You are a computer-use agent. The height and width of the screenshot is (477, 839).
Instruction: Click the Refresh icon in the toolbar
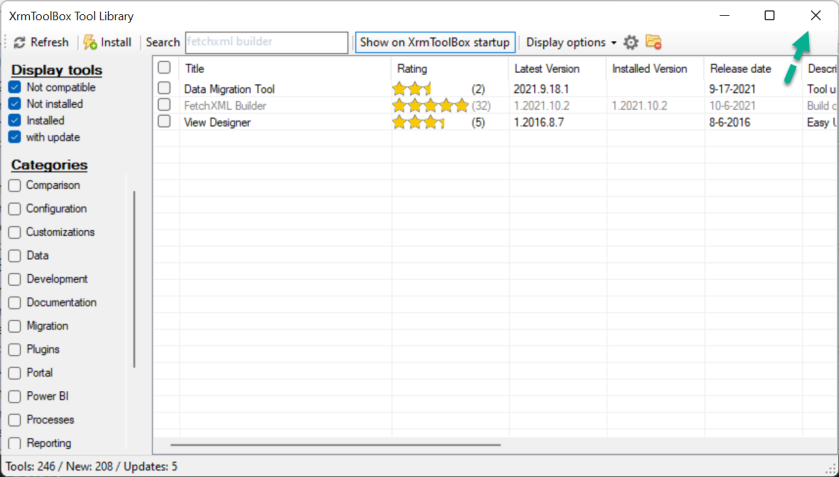click(x=20, y=42)
